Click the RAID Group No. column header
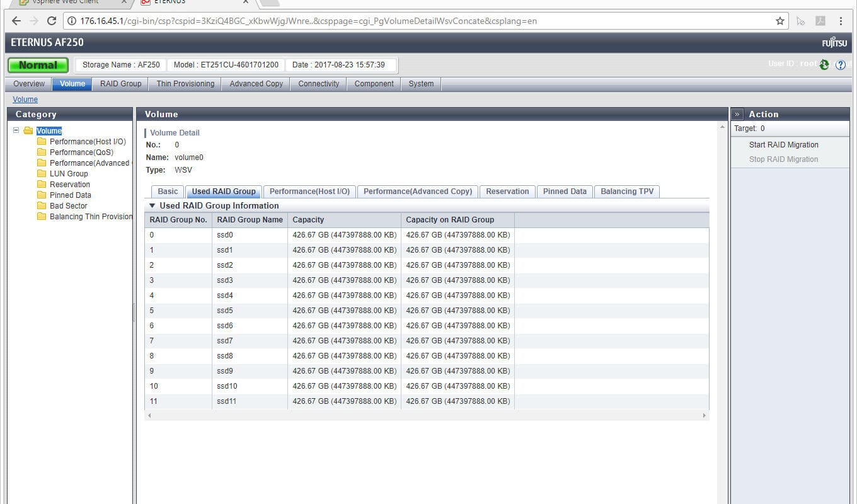Image resolution: width=857 pixels, height=504 pixels. pos(178,220)
